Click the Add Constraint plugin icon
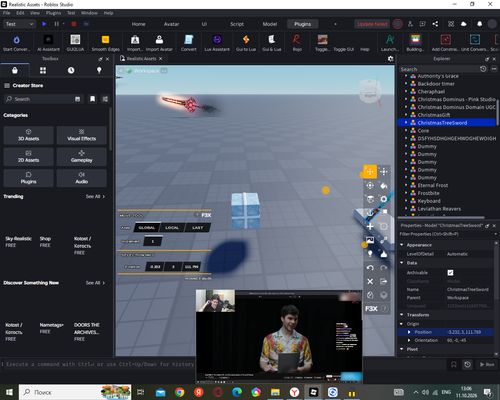The height and width of the screenshot is (400, 500). pyautogui.click(x=446, y=43)
